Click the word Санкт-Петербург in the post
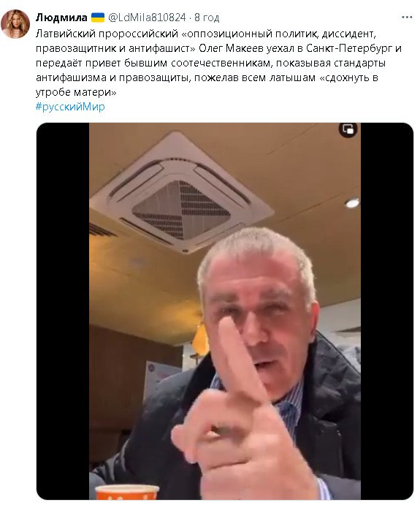Screen dimensions: 420x505 coord(349,48)
